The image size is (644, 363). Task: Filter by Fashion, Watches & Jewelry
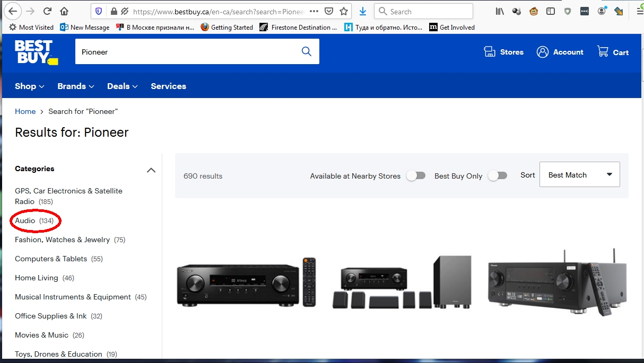[70, 240]
